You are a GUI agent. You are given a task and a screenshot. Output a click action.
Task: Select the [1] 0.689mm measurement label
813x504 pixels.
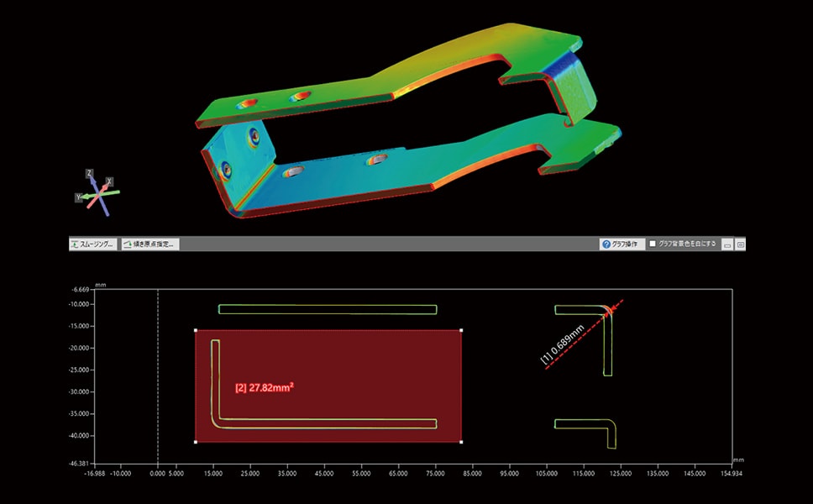coord(563,344)
